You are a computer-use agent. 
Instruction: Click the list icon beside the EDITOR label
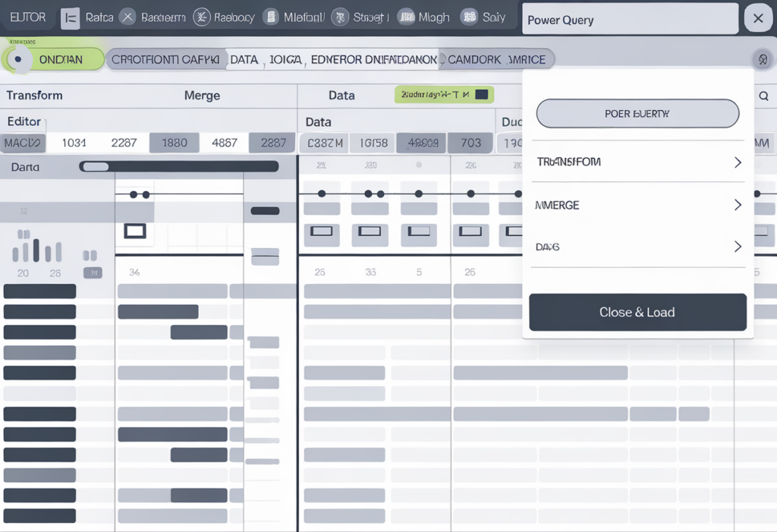coord(71,17)
